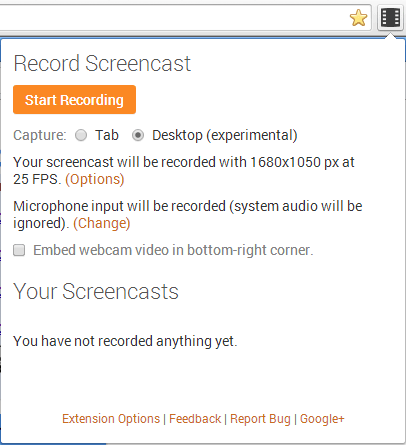406x445 pixels.
Task: Visit the Google+ link
Action: (x=322, y=419)
